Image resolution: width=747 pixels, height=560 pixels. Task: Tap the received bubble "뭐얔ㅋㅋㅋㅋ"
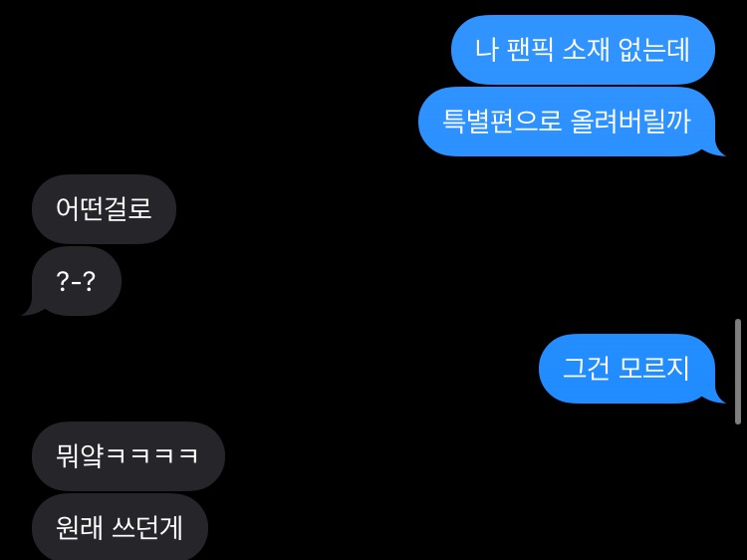coord(128,456)
